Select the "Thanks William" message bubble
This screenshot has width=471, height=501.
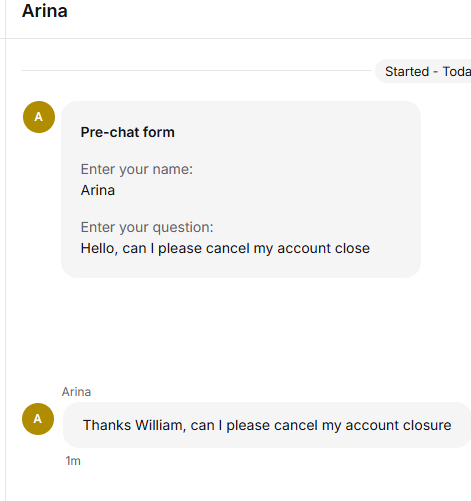[267, 425]
